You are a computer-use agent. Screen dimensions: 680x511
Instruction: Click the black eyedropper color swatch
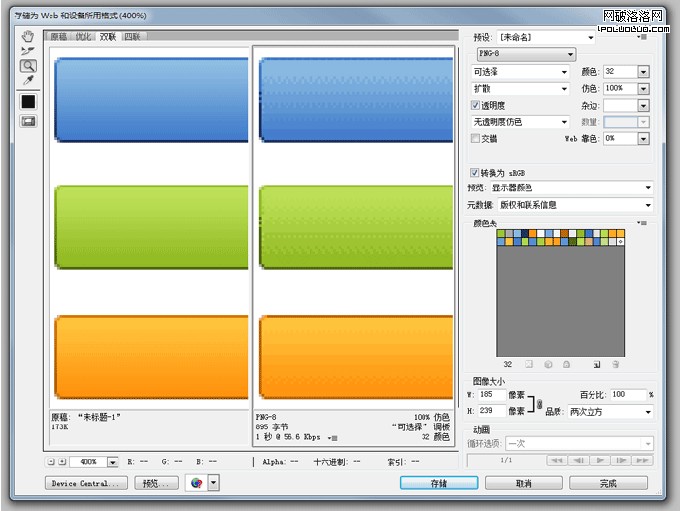[28, 102]
